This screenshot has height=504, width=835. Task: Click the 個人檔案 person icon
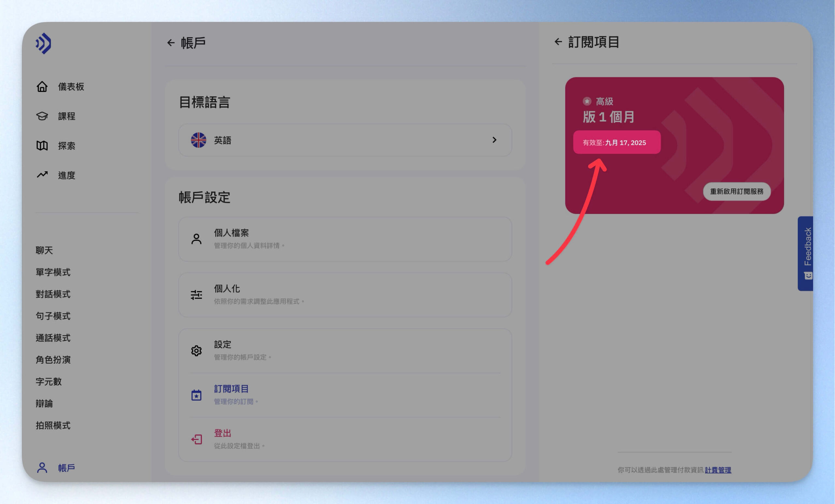point(196,239)
